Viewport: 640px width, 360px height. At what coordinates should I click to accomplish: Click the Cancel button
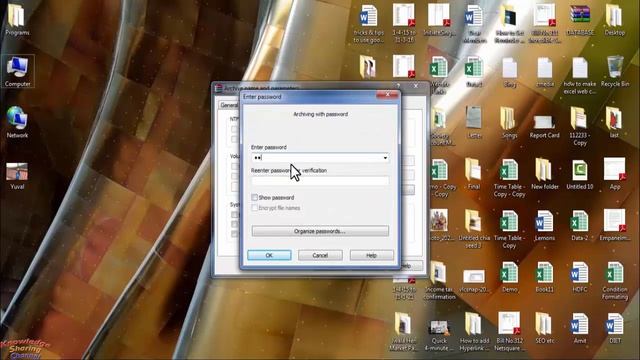[320, 255]
